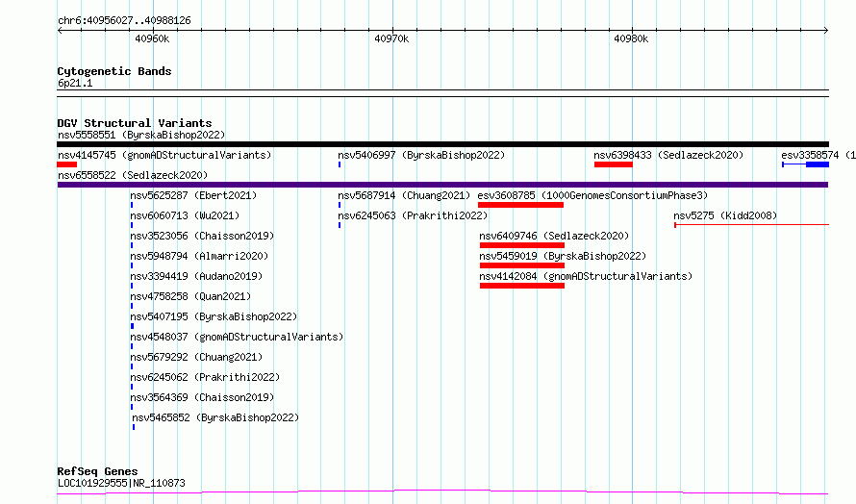Click nsv4142084 (gnomADStructuralVariants) label
The height and width of the screenshot is (504, 856).
click(x=586, y=276)
